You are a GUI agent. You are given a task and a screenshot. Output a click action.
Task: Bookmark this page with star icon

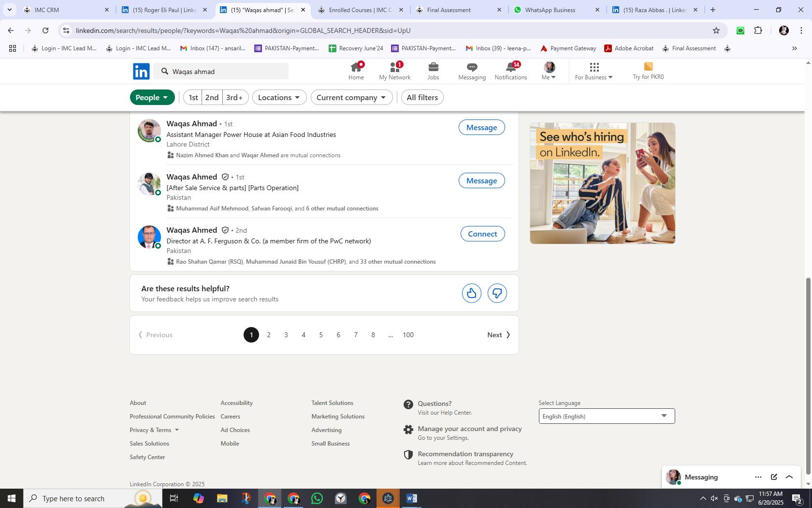point(716,30)
